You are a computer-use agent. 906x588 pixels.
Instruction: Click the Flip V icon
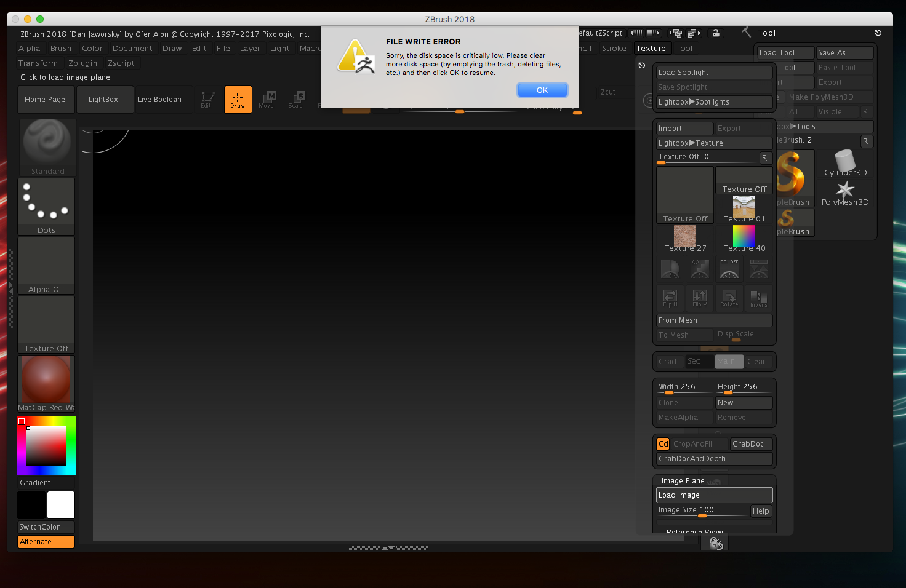(x=700, y=298)
